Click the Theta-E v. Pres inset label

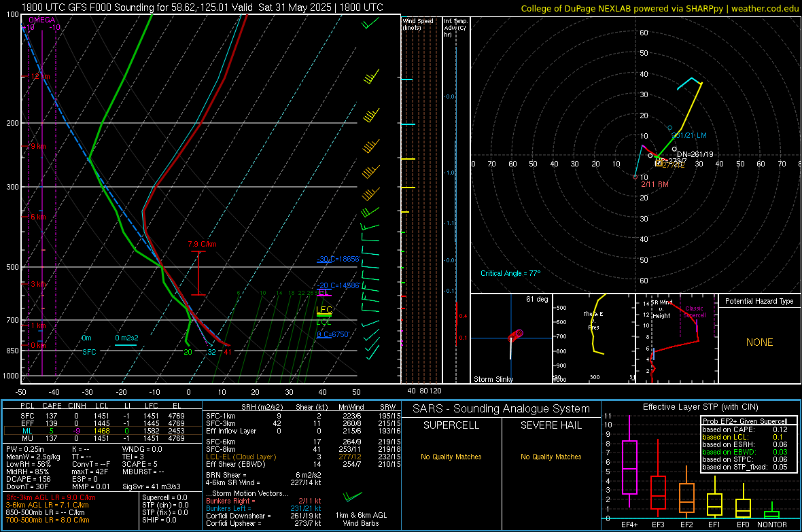pyautogui.click(x=593, y=320)
